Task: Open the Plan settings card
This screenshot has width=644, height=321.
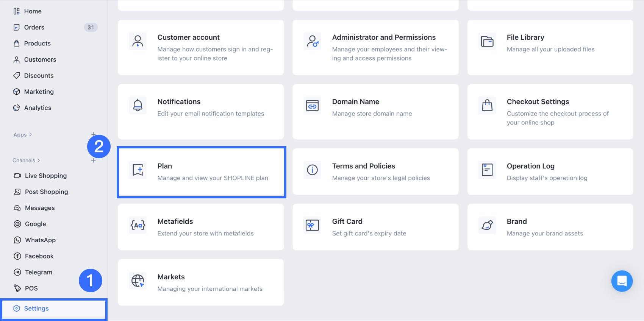Action: tap(201, 172)
